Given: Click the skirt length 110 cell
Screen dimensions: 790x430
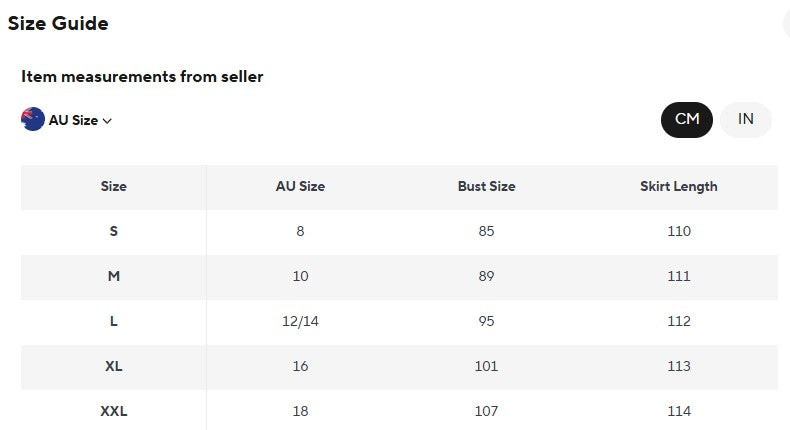Looking at the screenshot, I should coord(679,231).
